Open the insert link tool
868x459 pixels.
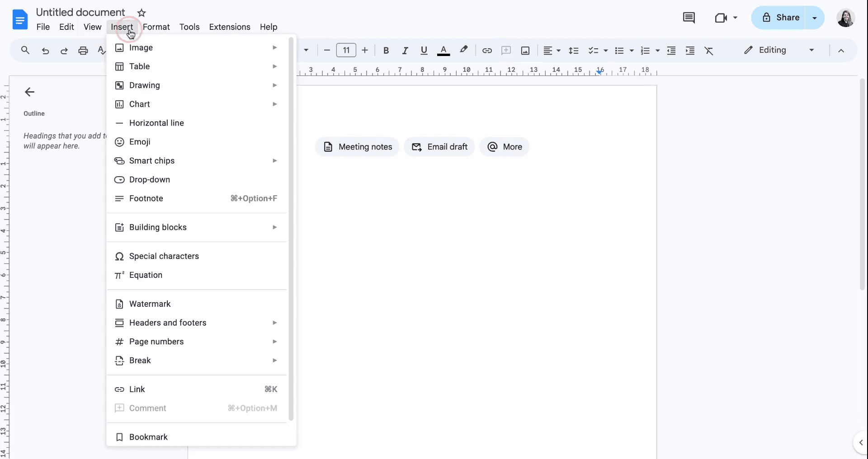(487, 50)
